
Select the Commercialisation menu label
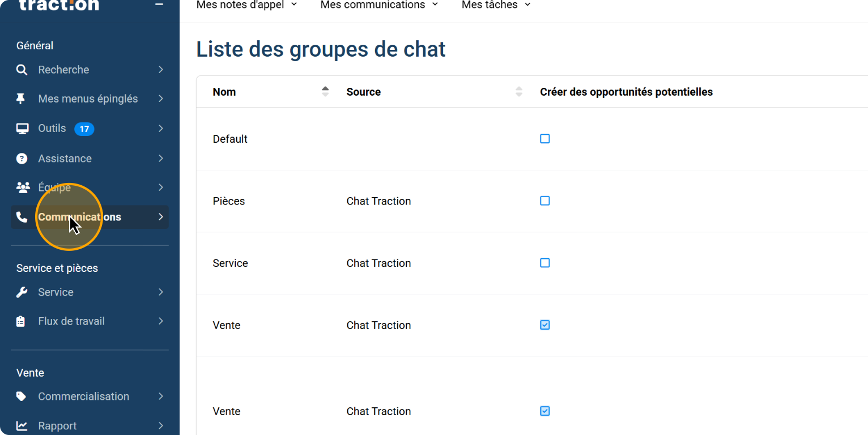click(x=83, y=396)
